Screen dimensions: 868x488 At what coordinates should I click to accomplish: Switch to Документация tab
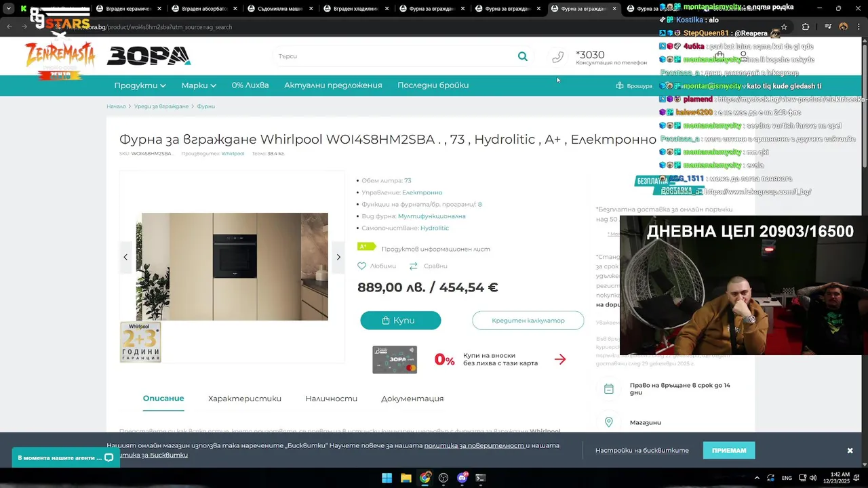point(412,399)
